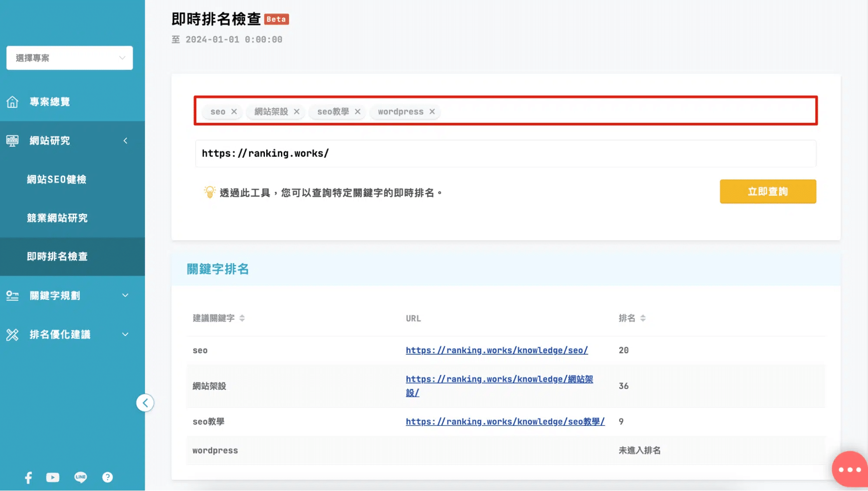Remove the 網站架設 keyword tag
This screenshot has height=491, width=868.
coord(297,112)
